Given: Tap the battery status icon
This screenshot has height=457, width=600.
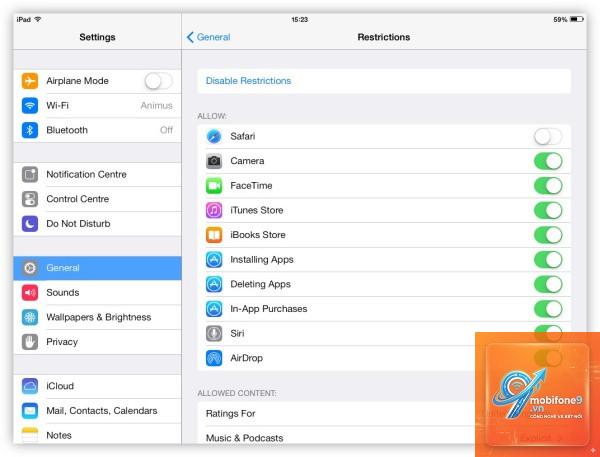Looking at the screenshot, I should pyautogui.click(x=577, y=19).
